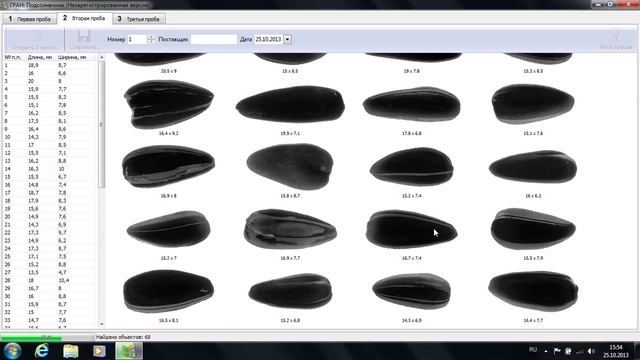Image resolution: width=640 pixels, height=360 pixels.
Task: Click the RU language indicator in the tray
Action: pos(533,350)
